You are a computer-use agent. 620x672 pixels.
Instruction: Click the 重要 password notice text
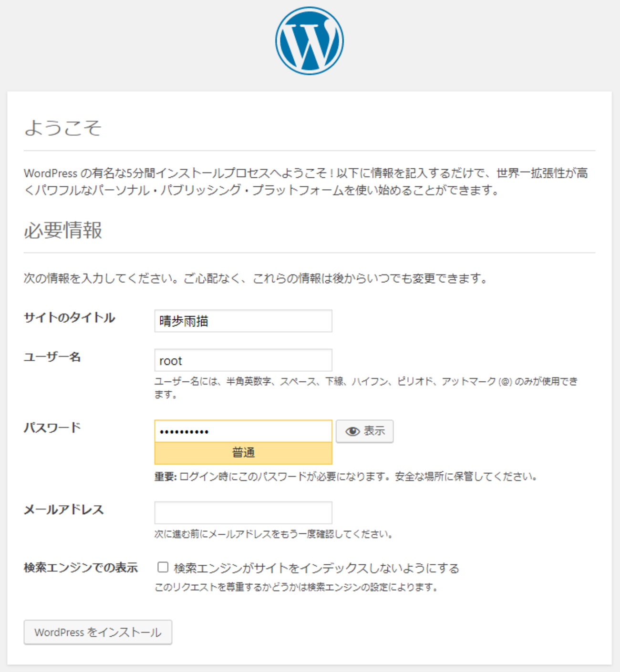[346, 477]
